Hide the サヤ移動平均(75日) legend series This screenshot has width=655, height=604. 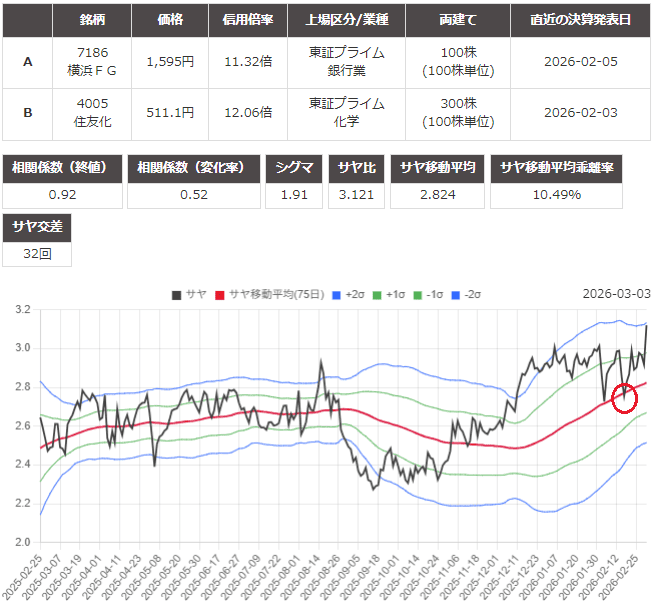coord(264,294)
